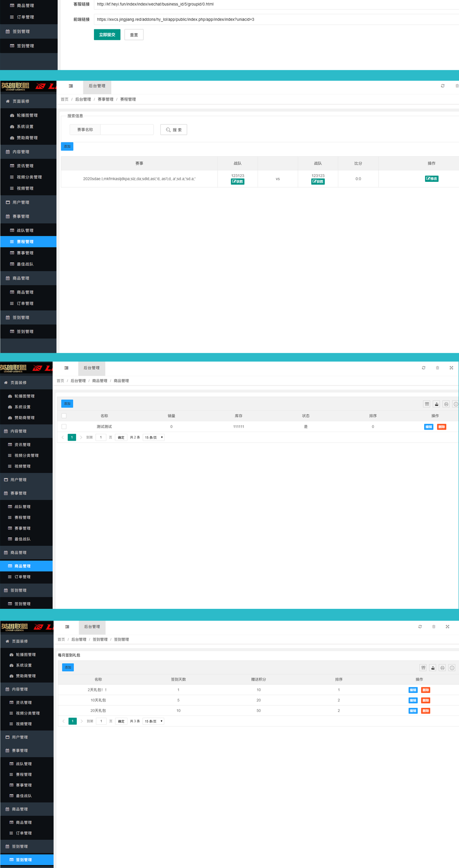This screenshot has width=459, height=868.
Task: Select 后台管理 tab on 赛程管理 page
Action: click(97, 86)
